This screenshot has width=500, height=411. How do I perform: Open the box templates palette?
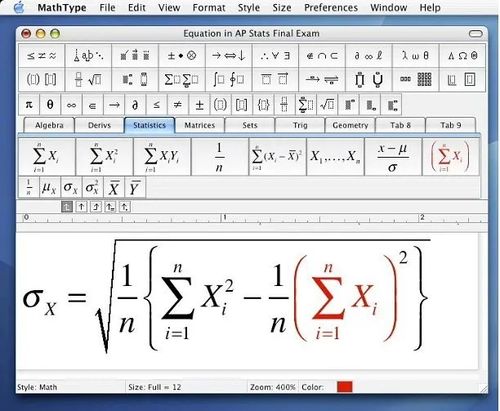point(462,79)
